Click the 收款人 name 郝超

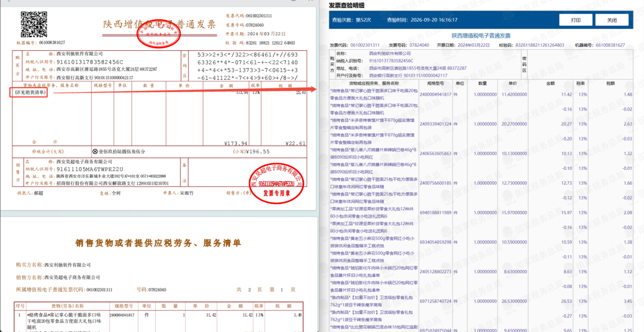click(39, 193)
